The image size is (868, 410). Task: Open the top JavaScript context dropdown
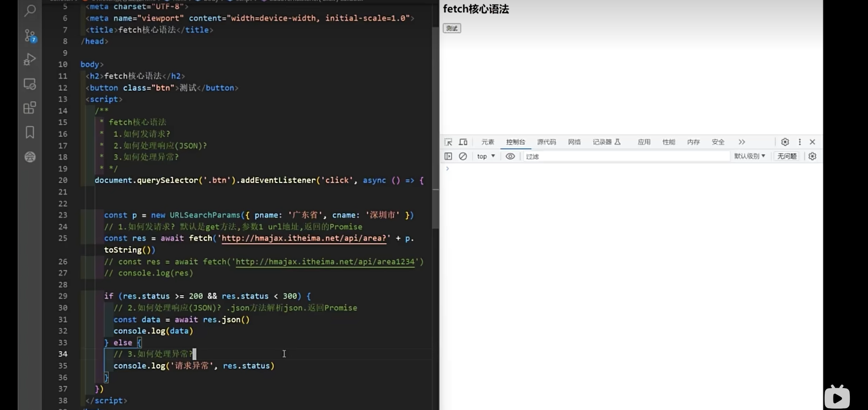coord(486,156)
